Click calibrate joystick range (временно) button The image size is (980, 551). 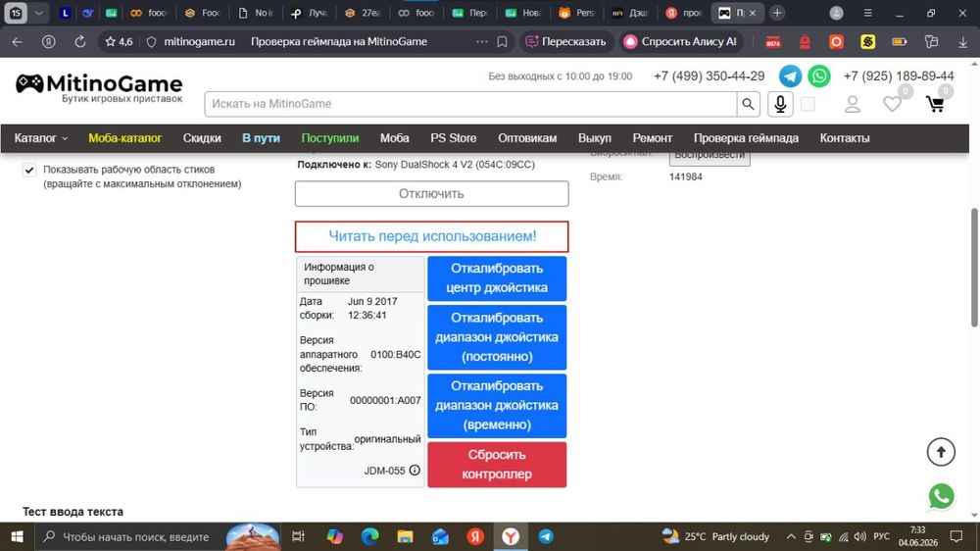(x=497, y=405)
